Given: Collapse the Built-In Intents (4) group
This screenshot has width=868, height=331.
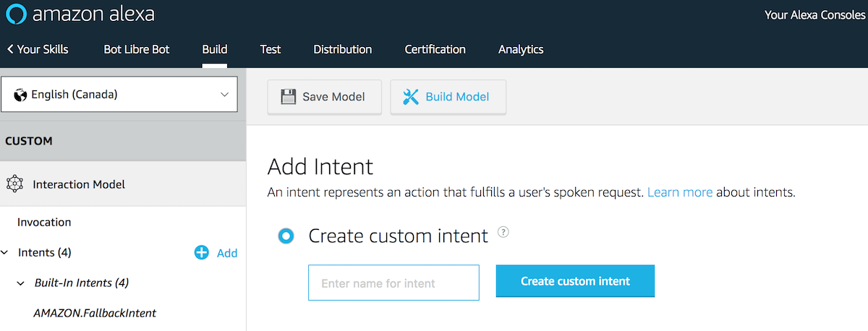Looking at the screenshot, I should 20,283.
